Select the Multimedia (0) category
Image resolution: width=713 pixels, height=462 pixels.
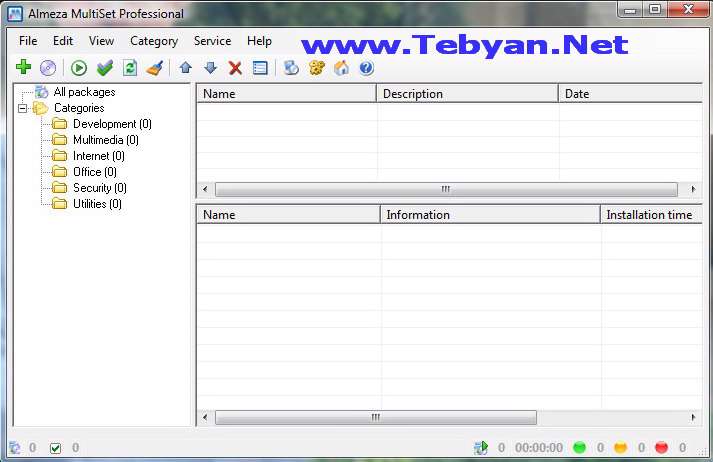pyautogui.click(x=106, y=140)
